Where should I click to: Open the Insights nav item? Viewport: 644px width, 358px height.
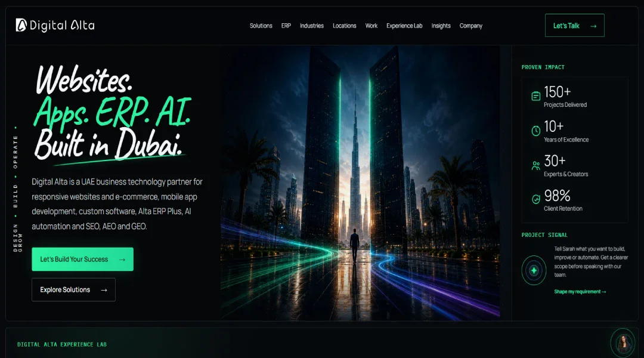(441, 26)
